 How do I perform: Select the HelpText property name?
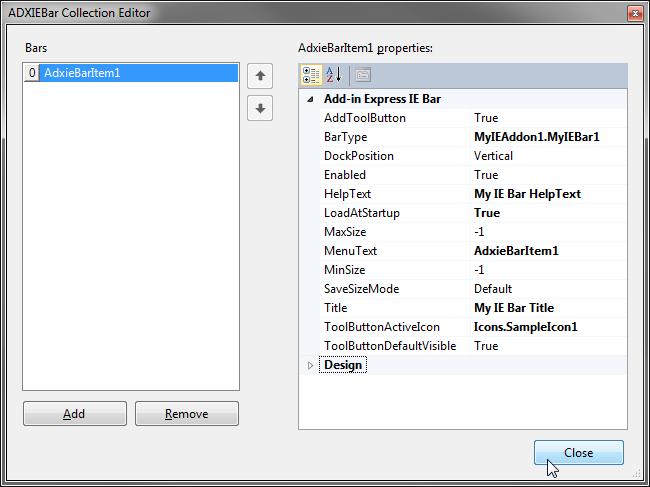pos(347,194)
